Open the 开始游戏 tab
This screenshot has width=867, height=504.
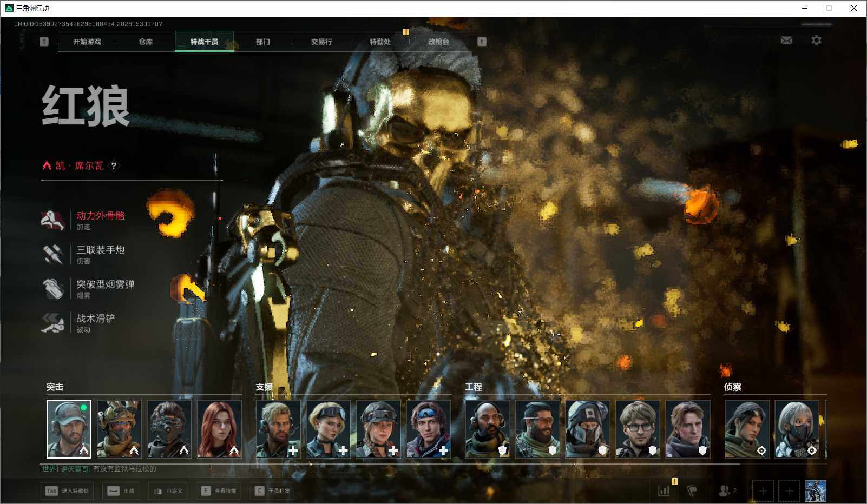tap(87, 42)
